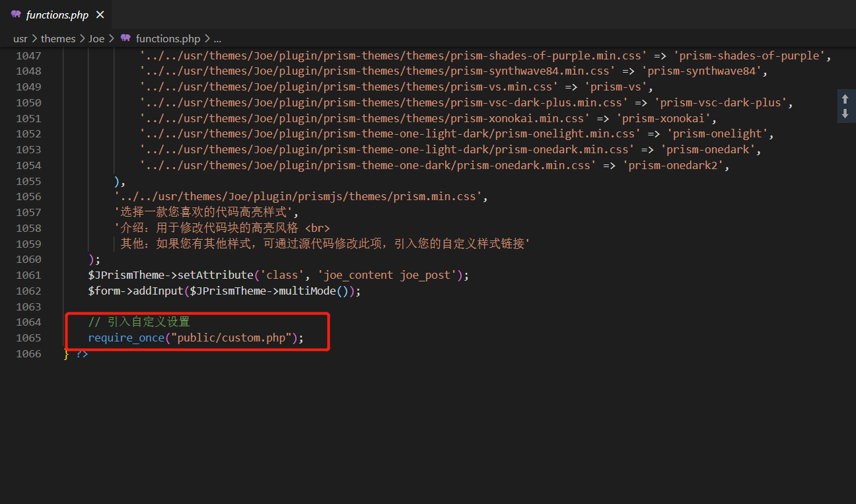Click the up arrow scroll icon

845,99
